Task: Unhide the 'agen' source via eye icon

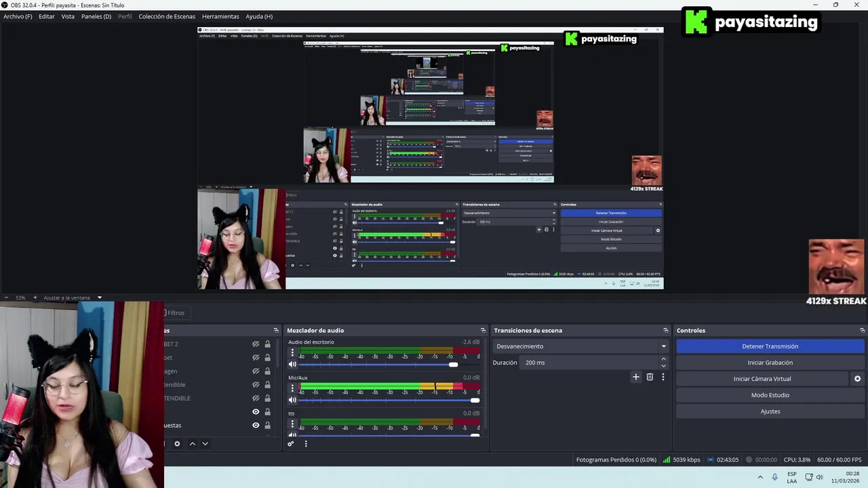Action: click(256, 371)
